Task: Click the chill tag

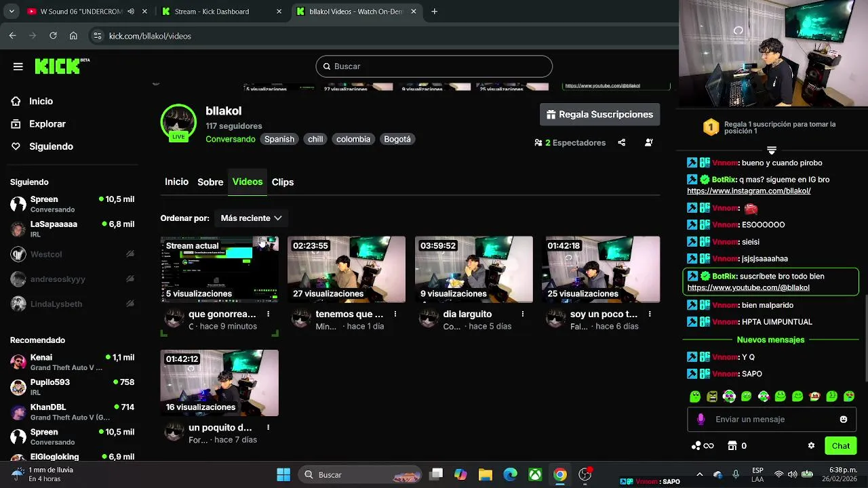Action: 315,139
